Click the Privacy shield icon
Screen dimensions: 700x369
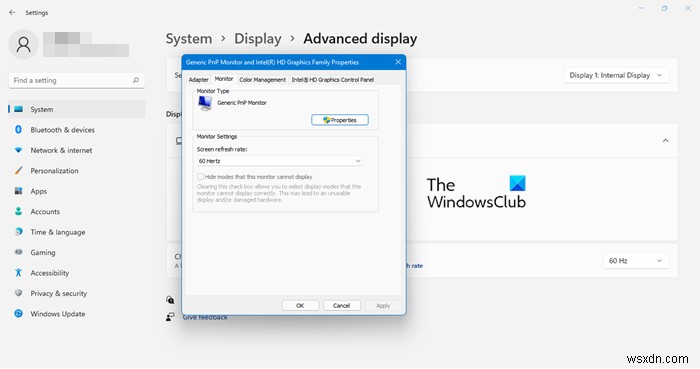click(x=18, y=293)
